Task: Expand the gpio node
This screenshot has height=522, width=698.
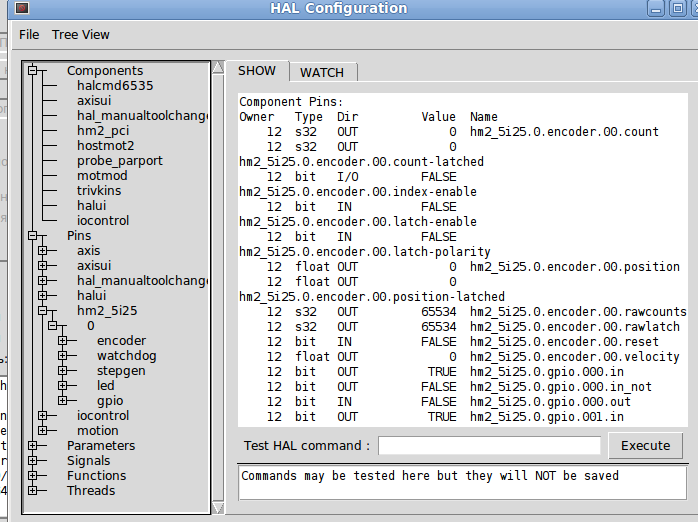Action: (x=63, y=401)
